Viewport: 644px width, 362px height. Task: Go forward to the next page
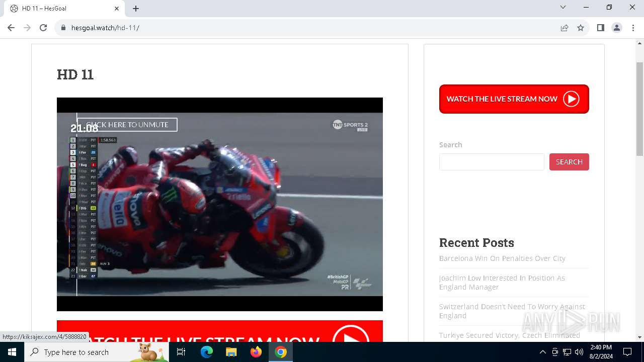click(x=27, y=28)
